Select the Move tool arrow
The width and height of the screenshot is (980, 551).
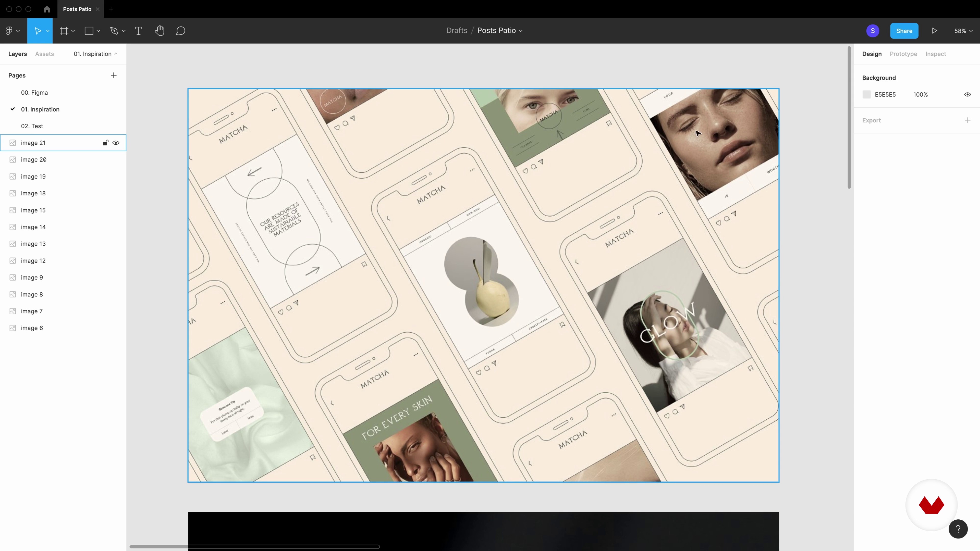[38, 31]
